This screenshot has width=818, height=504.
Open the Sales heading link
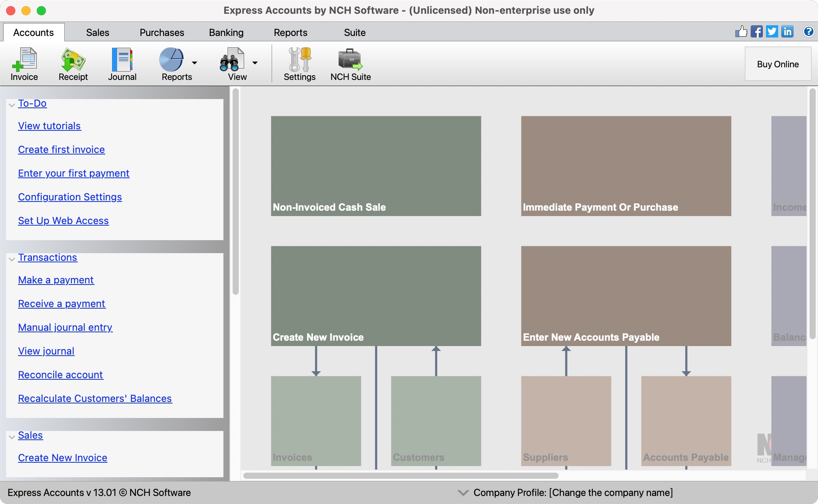[x=30, y=435]
